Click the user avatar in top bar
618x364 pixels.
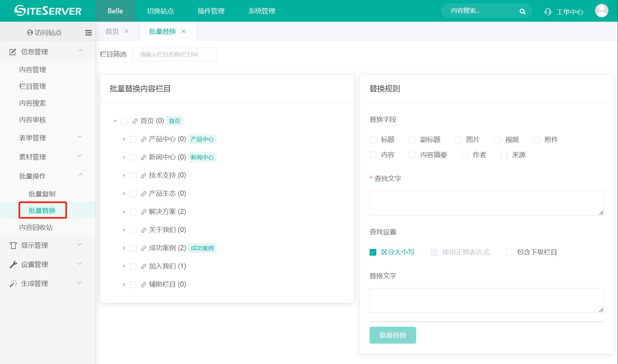click(x=601, y=11)
